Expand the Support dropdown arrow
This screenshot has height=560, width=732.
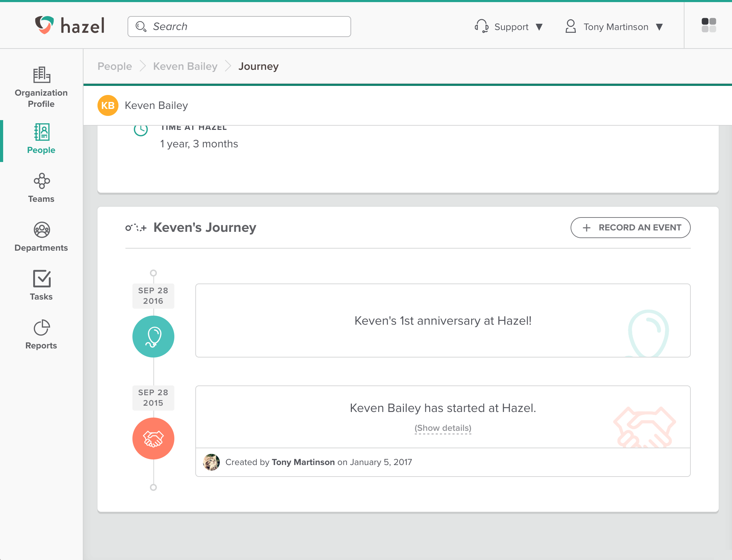(x=539, y=27)
